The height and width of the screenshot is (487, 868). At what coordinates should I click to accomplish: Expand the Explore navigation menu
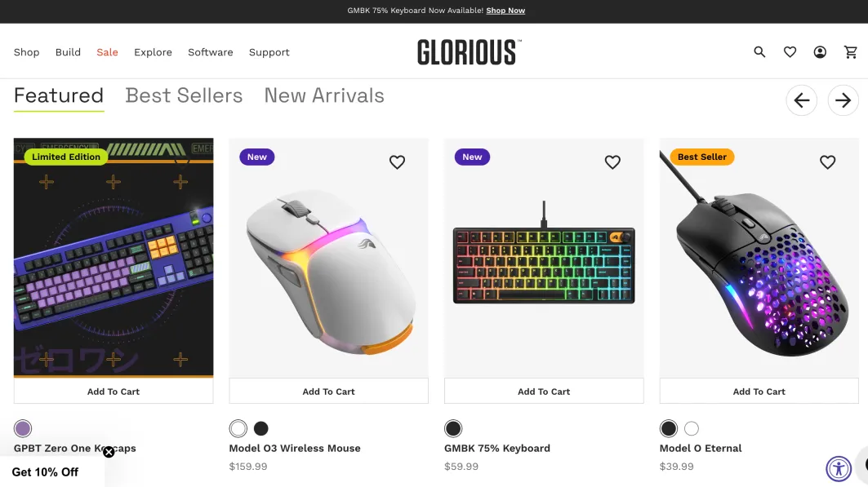click(153, 52)
